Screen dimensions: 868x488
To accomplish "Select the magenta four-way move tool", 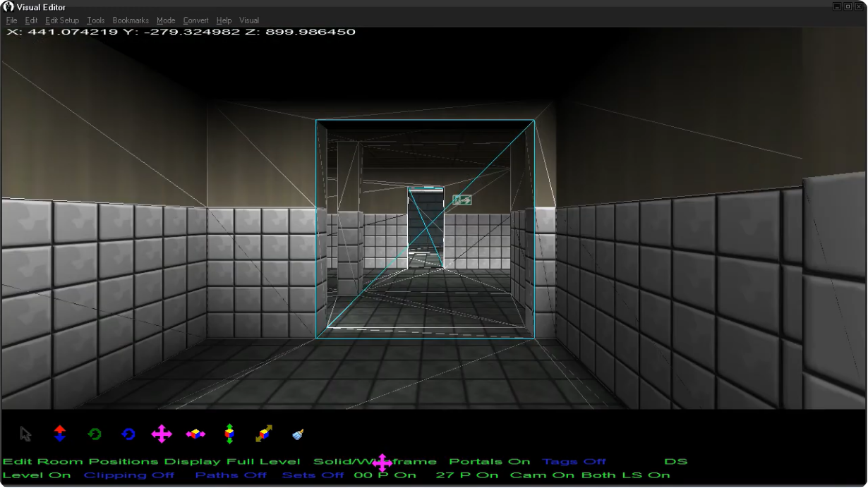I will pos(162,434).
